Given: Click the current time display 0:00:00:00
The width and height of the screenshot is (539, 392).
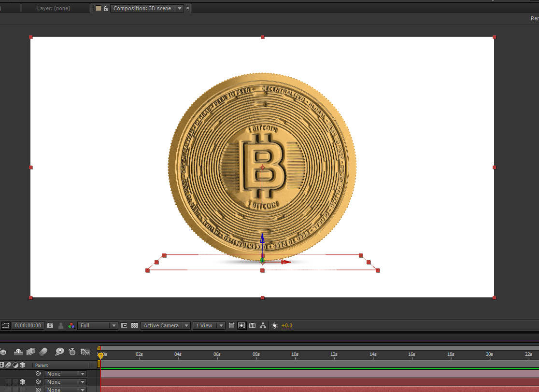Looking at the screenshot, I should 28,325.
